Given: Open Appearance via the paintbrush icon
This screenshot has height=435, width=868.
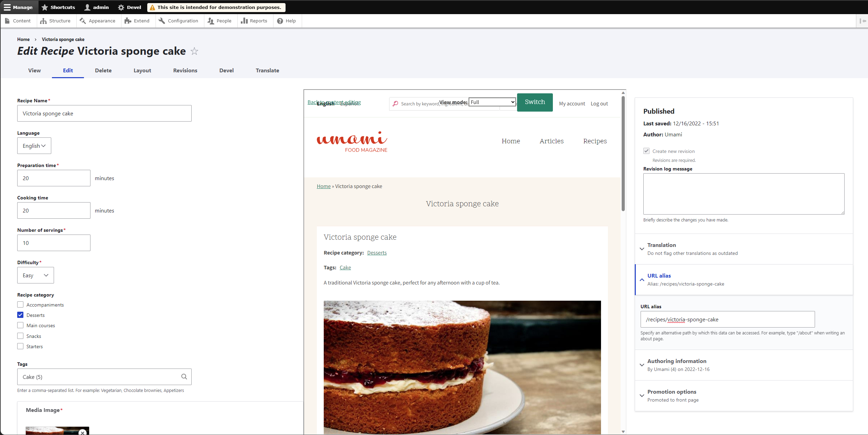Looking at the screenshot, I should coord(98,21).
